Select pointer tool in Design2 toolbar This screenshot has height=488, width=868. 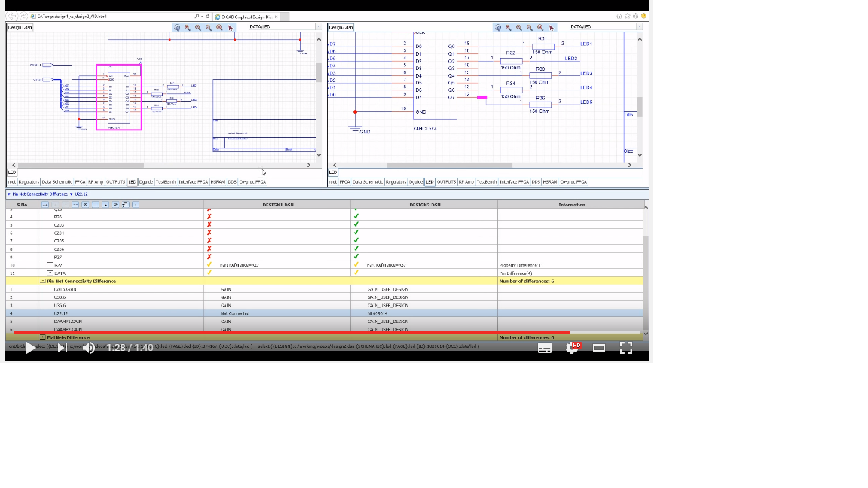pos(552,28)
